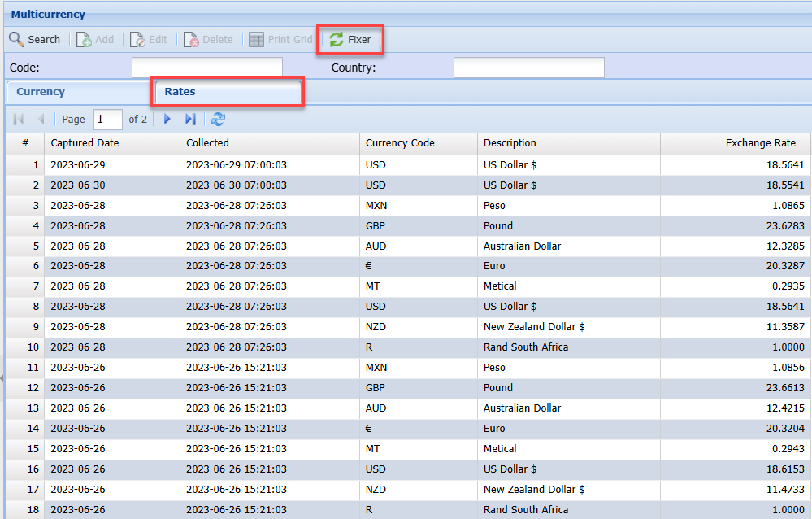812x519 pixels.
Task: Click the Print Grid toolbar icon
Action: [257, 39]
